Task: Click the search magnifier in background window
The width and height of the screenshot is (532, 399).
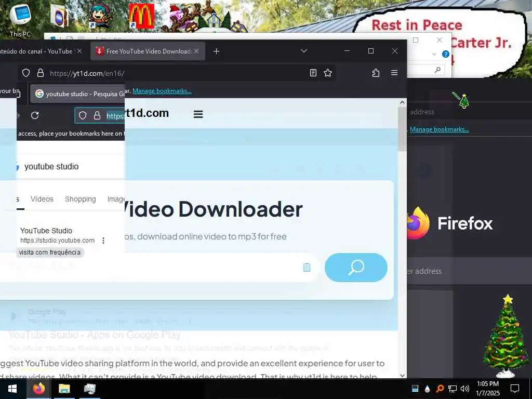Action: coord(437,70)
